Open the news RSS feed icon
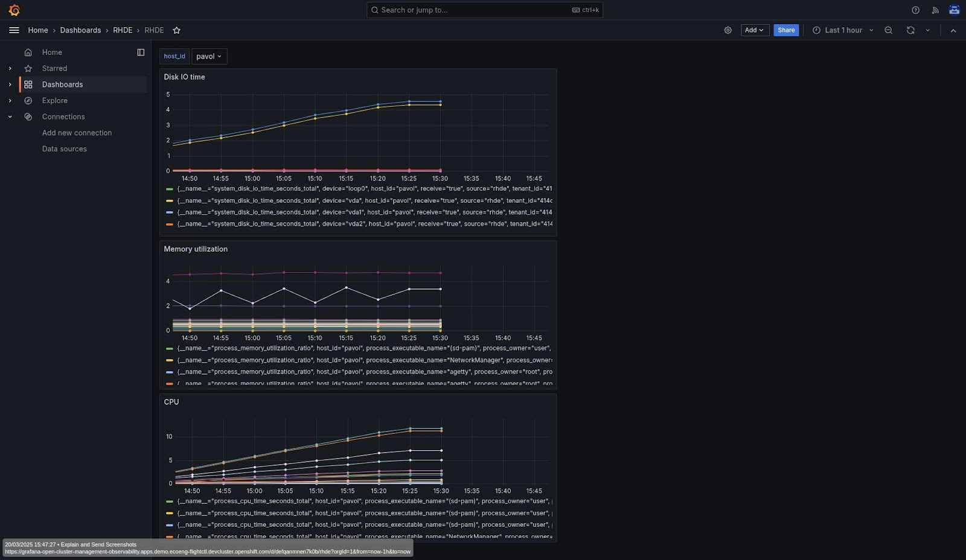 click(x=935, y=10)
